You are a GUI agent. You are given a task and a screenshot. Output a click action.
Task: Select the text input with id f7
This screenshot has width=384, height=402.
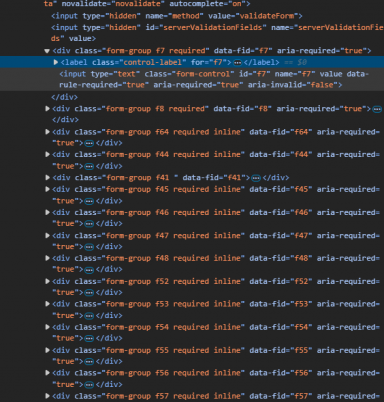coord(214,79)
